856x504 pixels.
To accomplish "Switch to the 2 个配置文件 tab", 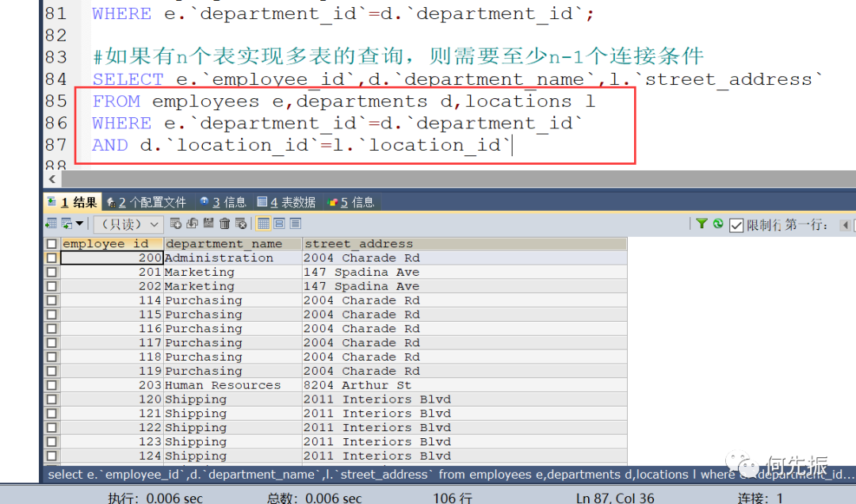I will click(147, 203).
